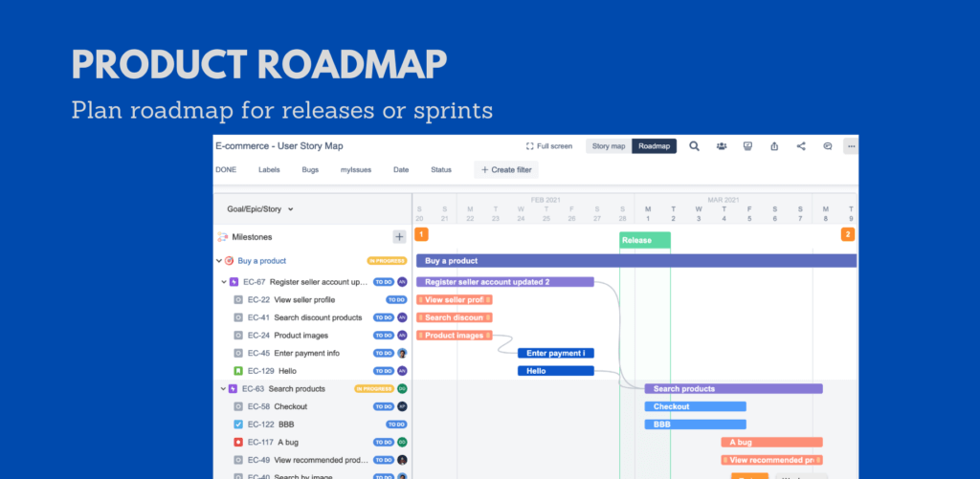Click the Hello timeline bar
Image resolution: width=980 pixels, height=479 pixels.
point(556,371)
